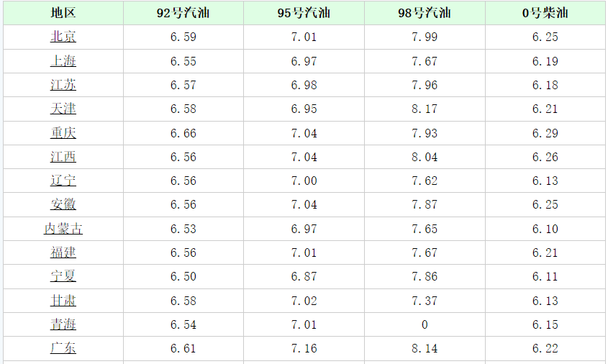
Task: Open the 北京 region link
Action: coord(63,37)
